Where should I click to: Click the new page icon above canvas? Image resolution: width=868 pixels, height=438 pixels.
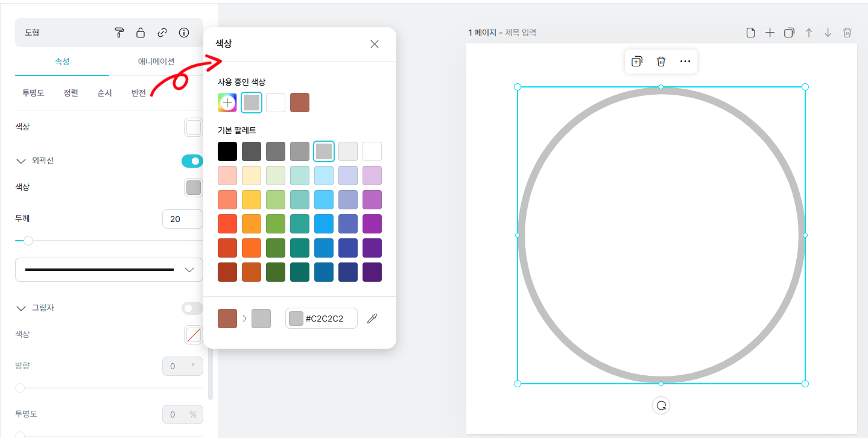[x=750, y=33]
